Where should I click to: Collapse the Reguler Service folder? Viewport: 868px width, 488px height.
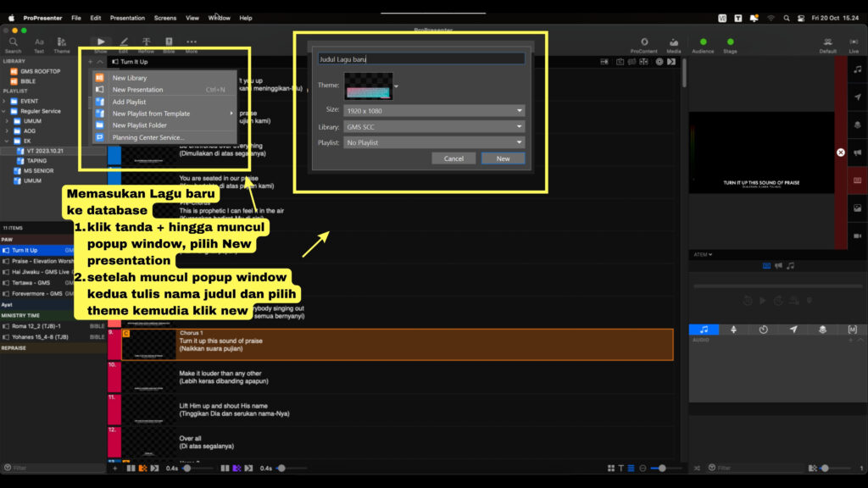pyautogui.click(x=4, y=111)
